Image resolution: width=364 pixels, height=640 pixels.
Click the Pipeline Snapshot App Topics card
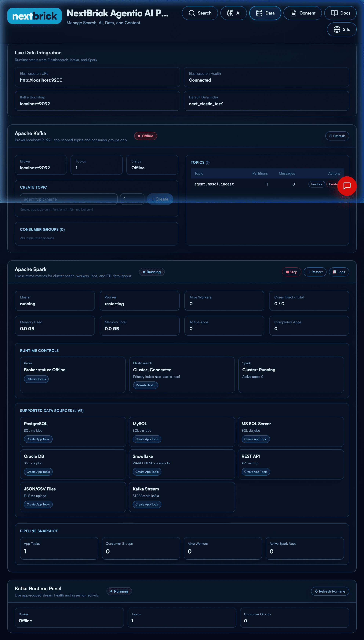59,548
